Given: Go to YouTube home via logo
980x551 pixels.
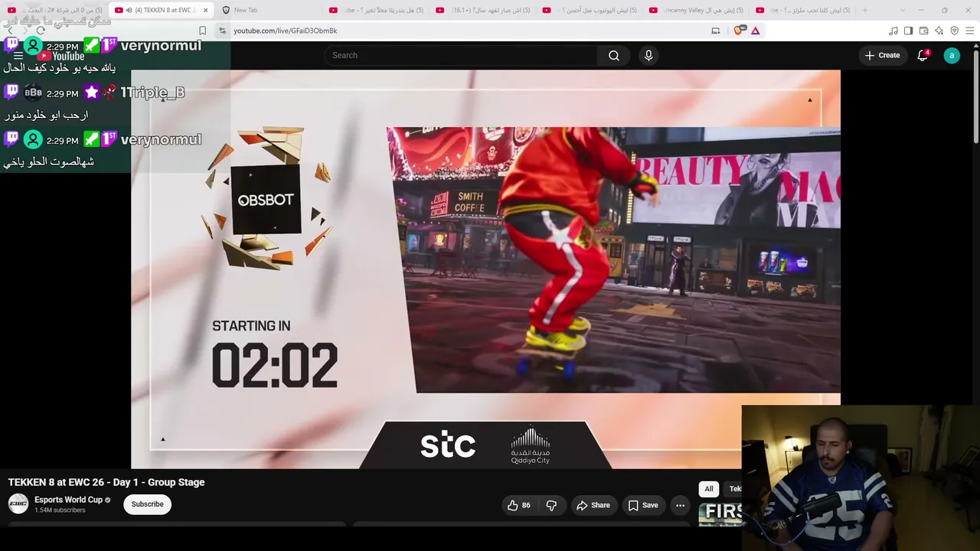Looking at the screenshot, I should [x=60, y=56].
